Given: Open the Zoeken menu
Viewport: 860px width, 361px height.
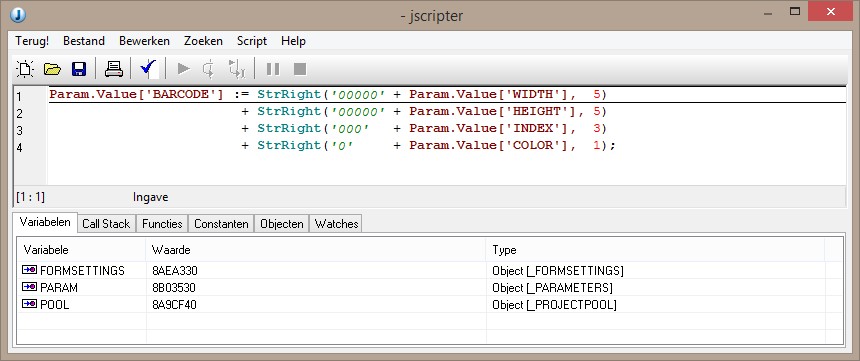Looking at the screenshot, I should (x=203, y=41).
